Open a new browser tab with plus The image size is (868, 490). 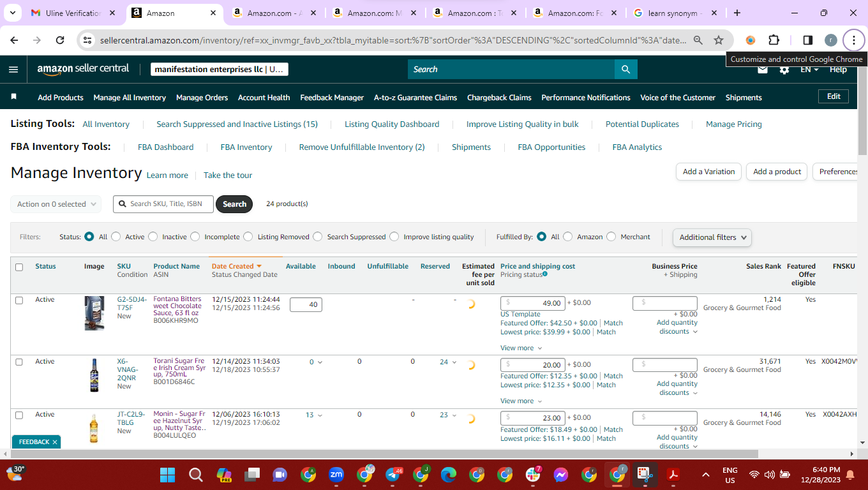point(737,13)
